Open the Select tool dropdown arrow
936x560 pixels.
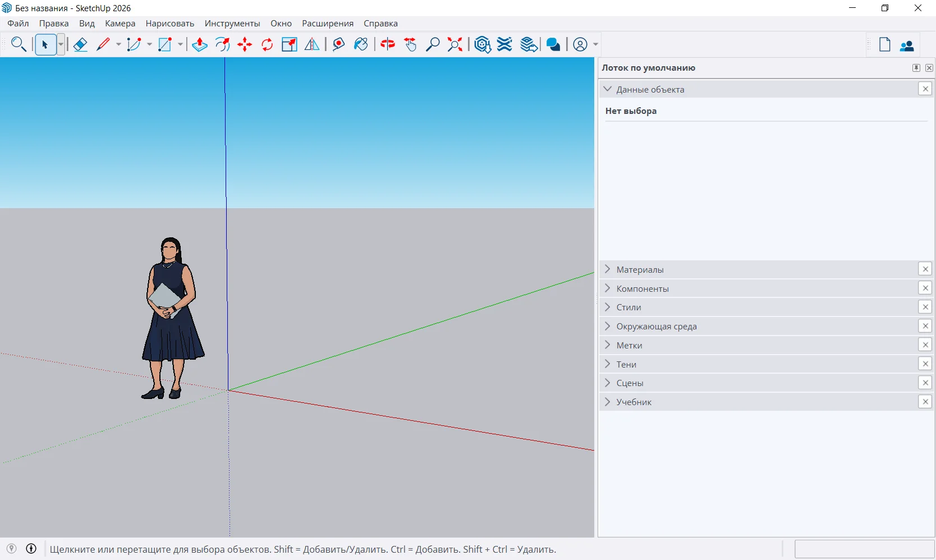coord(61,44)
